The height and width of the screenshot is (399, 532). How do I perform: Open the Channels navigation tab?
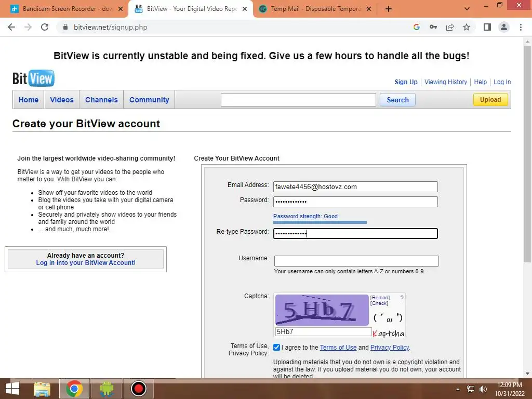tap(101, 100)
